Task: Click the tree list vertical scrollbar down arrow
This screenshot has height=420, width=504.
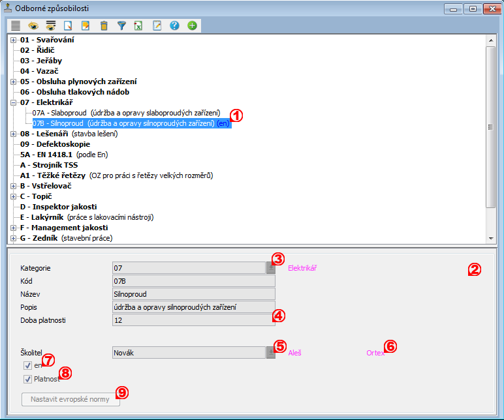Action: (490, 239)
